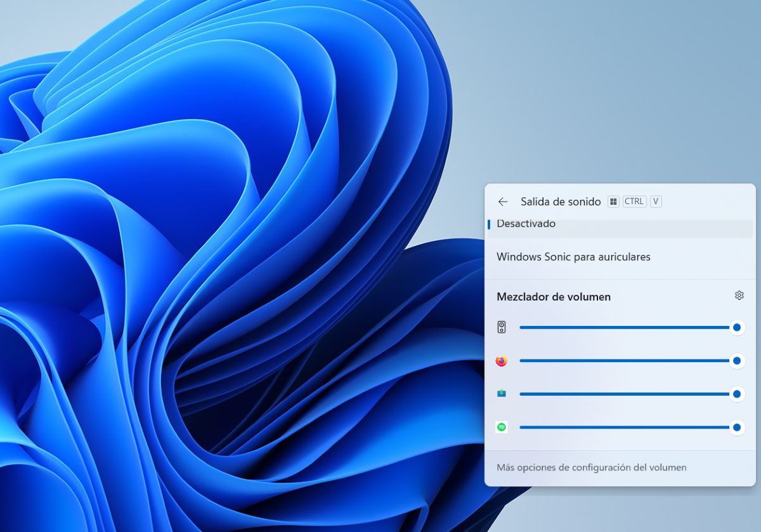
Task: Click the blue-green app icon below Firefox
Action: click(x=502, y=394)
